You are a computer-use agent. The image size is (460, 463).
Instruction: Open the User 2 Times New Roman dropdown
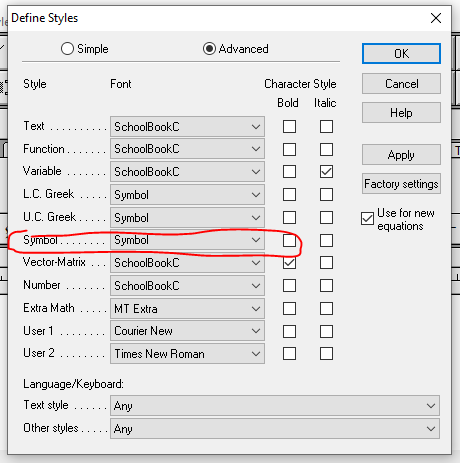pyautogui.click(x=187, y=354)
